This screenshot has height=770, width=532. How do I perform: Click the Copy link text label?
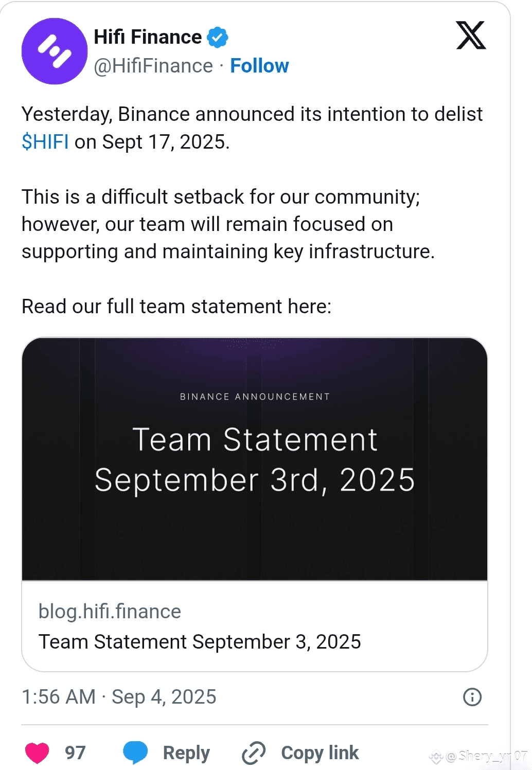pos(319,752)
